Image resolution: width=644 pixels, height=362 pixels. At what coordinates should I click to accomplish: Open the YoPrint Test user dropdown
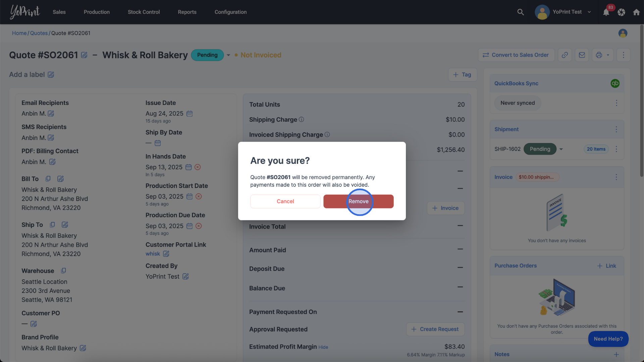(x=567, y=12)
